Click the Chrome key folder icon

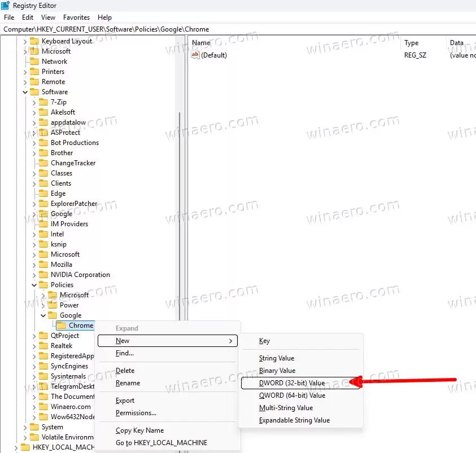point(62,326)
